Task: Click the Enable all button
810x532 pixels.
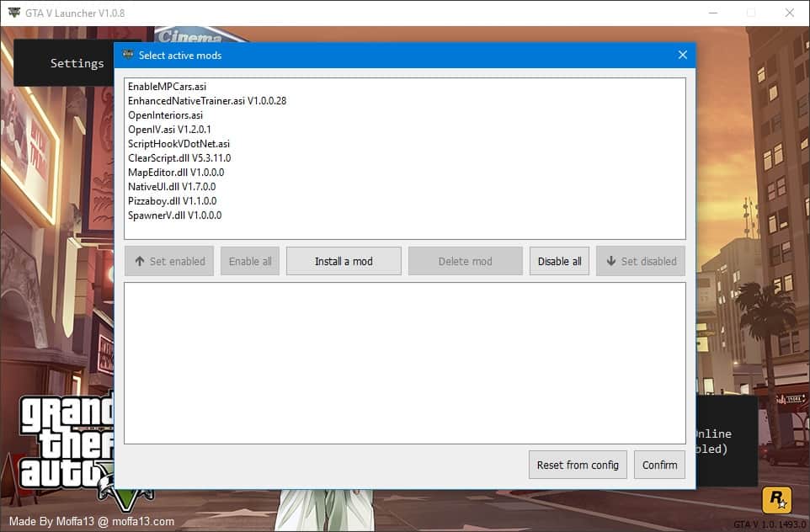Action: tap(250, 261)
